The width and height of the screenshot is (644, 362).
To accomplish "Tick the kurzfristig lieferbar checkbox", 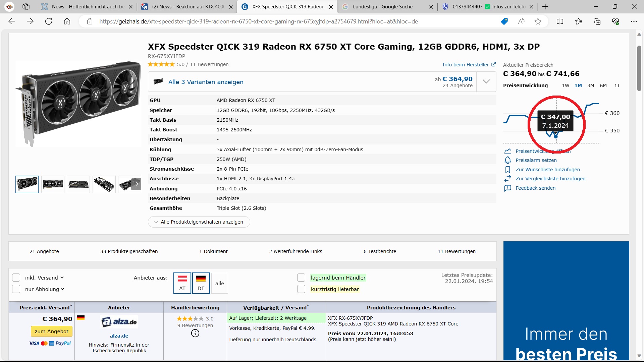I will [x=301, y=289].
